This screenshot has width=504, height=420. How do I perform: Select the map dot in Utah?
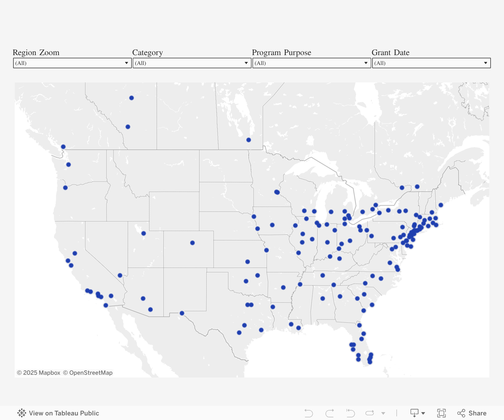coord(143,233)
